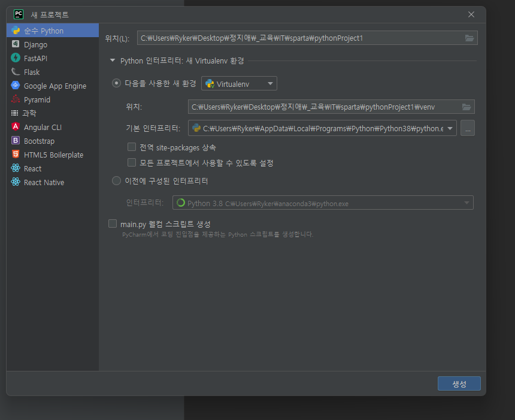Viewport: 515px width, 420px height.
Task: Choose React project type
Action: [x=53, y=168]
